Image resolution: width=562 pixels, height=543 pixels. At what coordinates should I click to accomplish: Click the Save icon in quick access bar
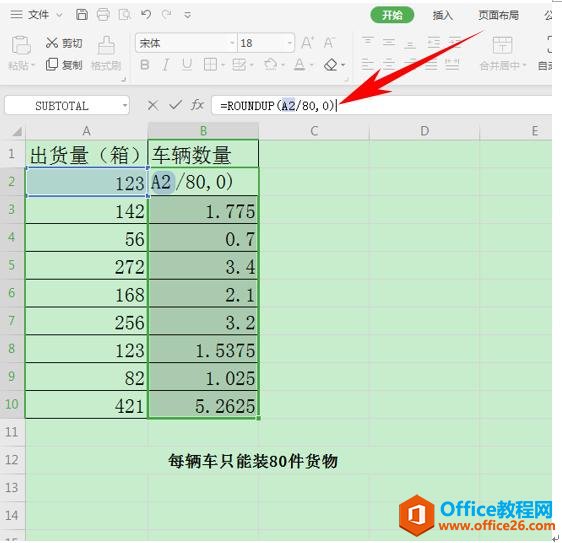[82, 15]
